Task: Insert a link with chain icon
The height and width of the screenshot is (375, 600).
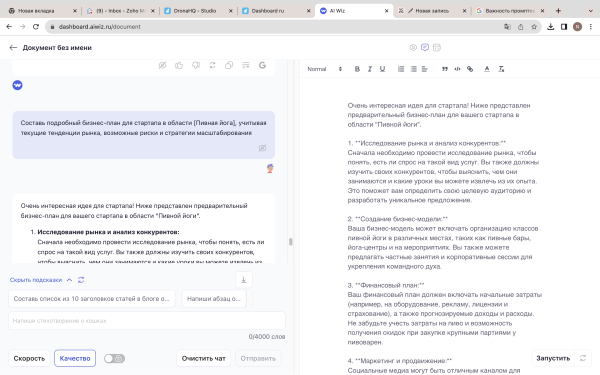Action: pos(470,69)
